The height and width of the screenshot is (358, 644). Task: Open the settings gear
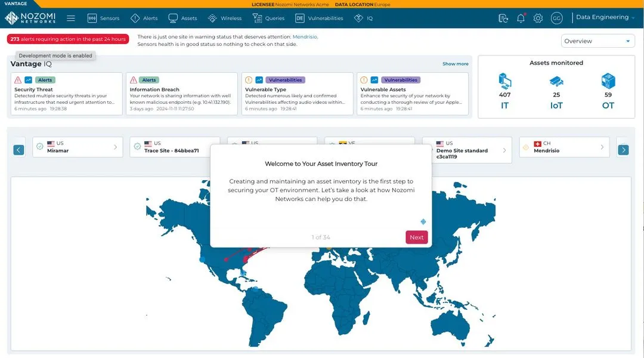pos(538,18)
